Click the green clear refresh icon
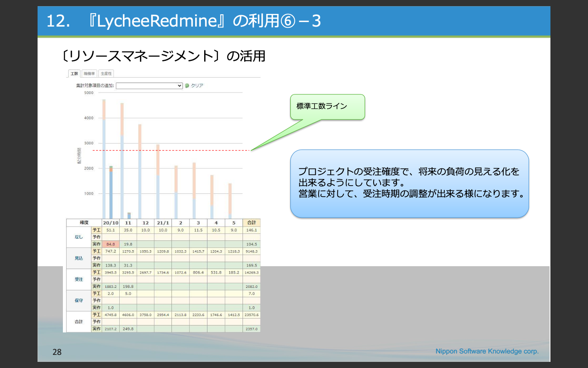This screenshot has height=368, width=588. pyautogui.click(x=187, y=86)
